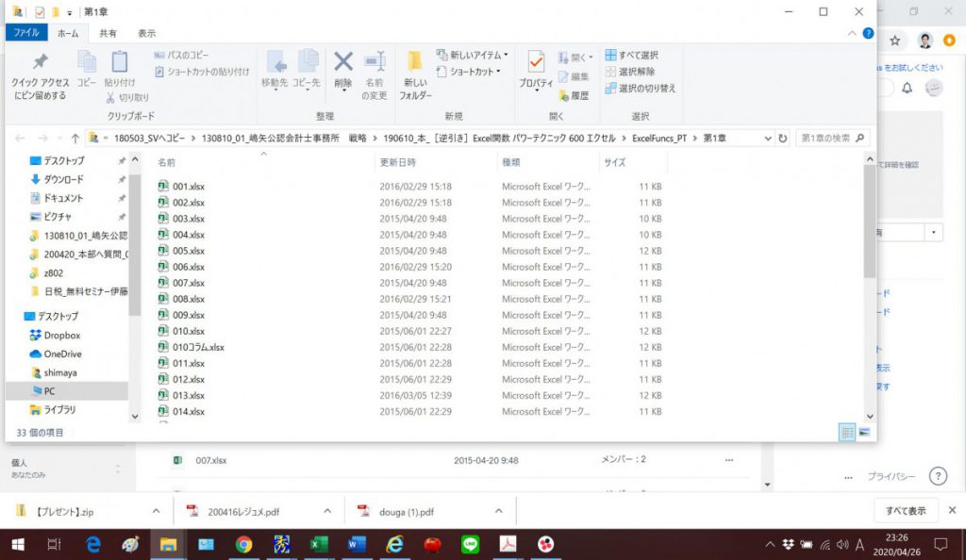
Task: Switch to details view toggle at bottom-right
Action: (847, 432)
